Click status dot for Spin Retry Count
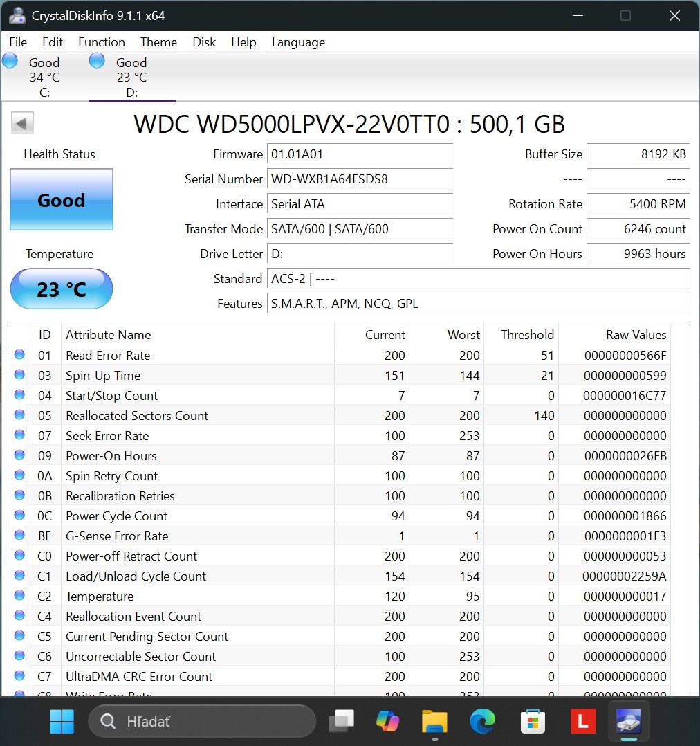 coord(19,475)
